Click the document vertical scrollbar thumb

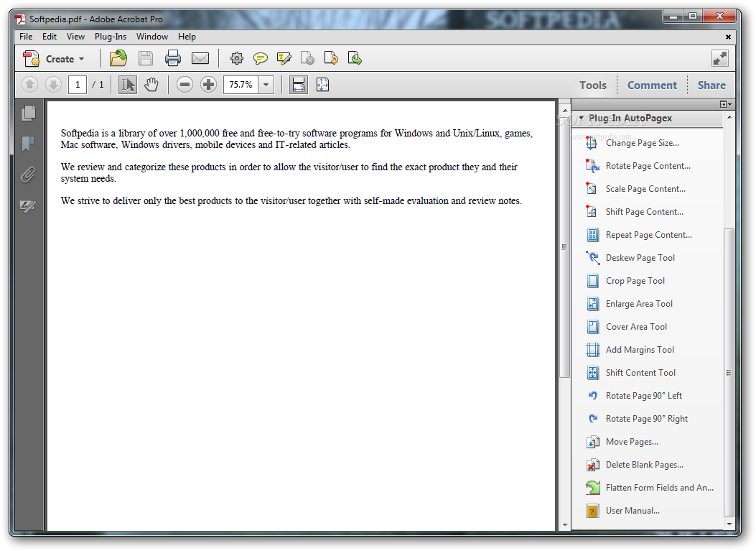[564, 247]
